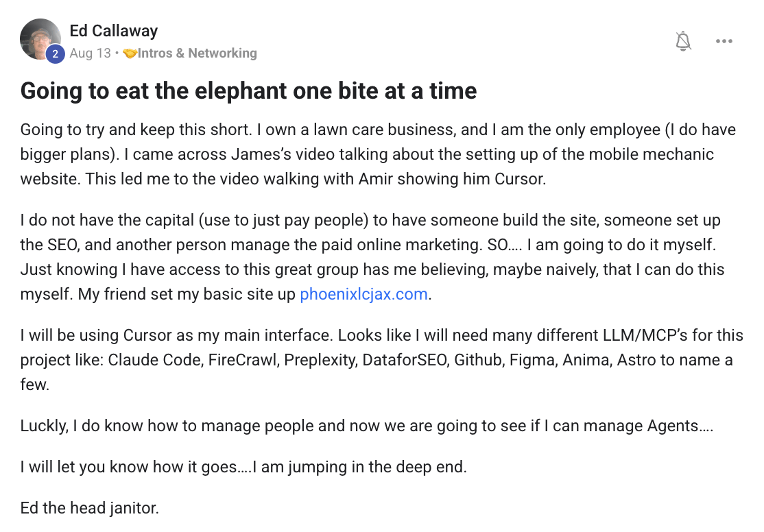Click the Aug 13 post date
The image size is (764, 532).
pyautogui.click(x=90, y=53)
